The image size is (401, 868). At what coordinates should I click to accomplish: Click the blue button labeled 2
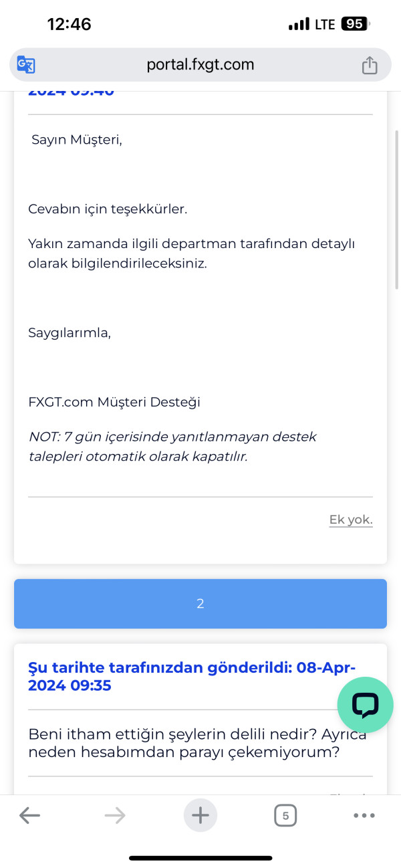[200, 604]
